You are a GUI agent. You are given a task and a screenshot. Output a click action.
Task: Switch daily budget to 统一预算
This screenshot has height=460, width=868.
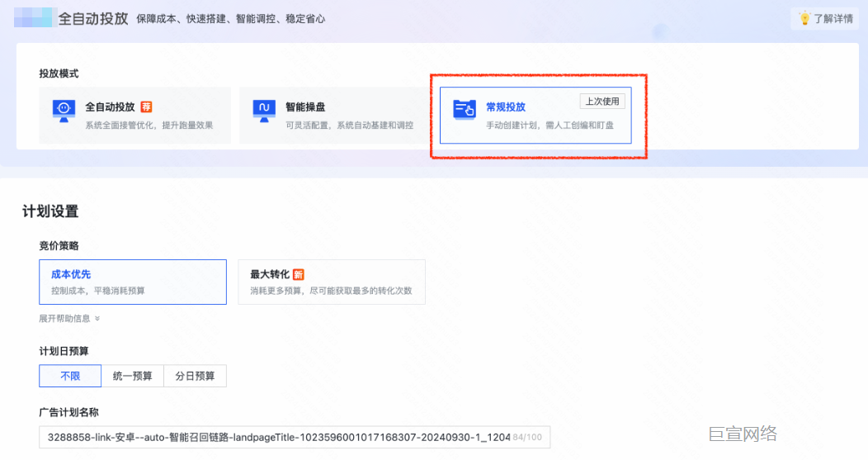(x=132, y=376)
